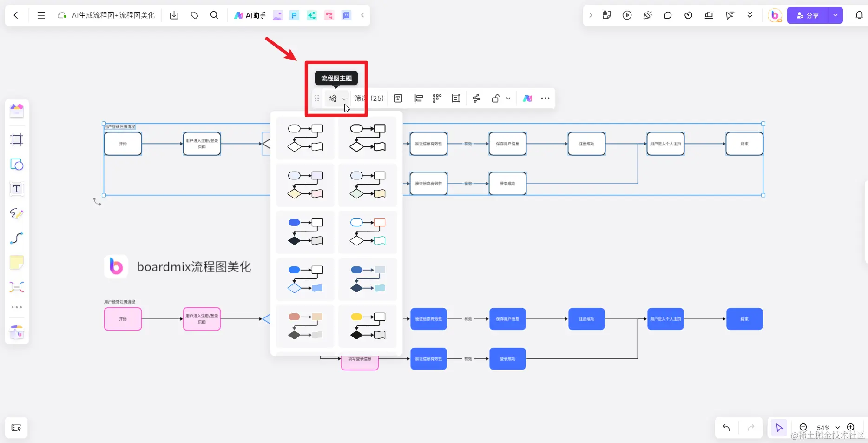
Task: Open the share options dropdown arrow
Action: (835, 15)
